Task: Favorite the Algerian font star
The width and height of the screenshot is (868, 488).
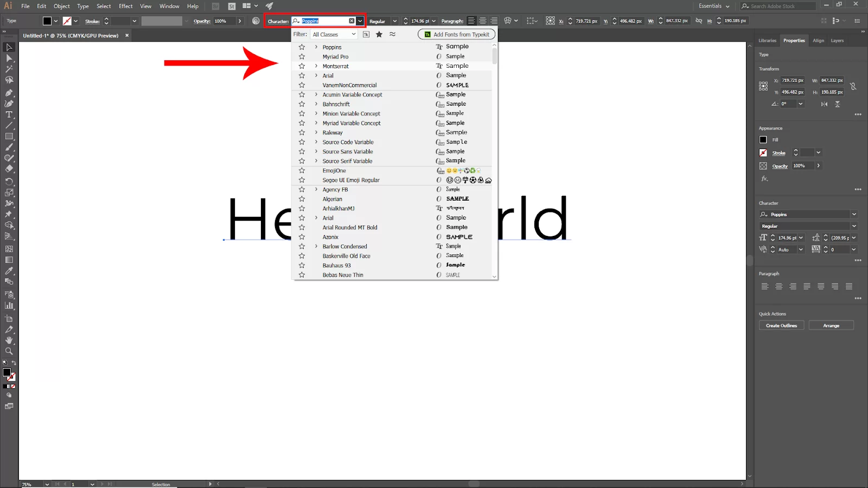Action: pos(302,199)
